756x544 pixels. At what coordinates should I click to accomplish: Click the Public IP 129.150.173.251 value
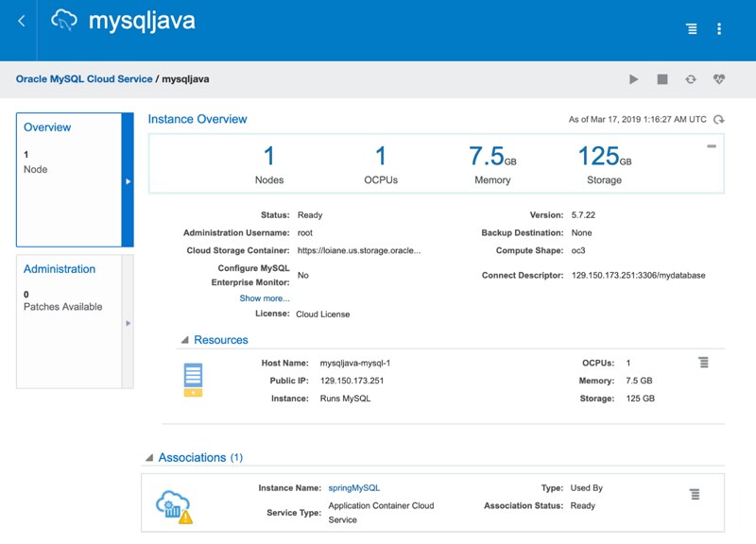[352, 381]
